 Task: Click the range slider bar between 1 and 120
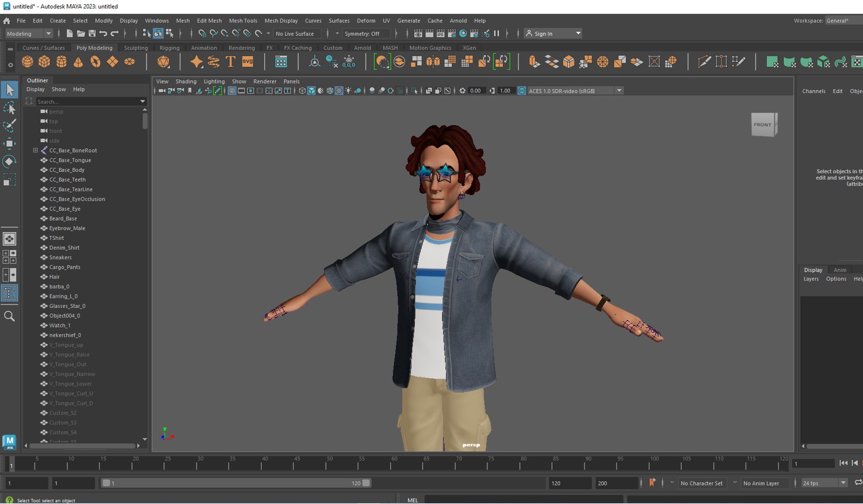(236, 483)
